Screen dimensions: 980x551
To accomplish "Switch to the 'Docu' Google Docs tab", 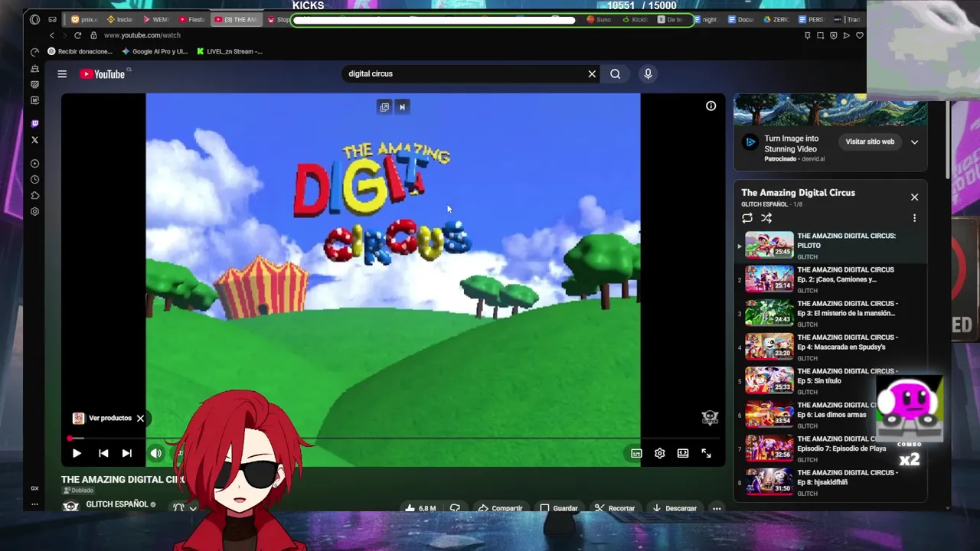I will coord(741,19).
